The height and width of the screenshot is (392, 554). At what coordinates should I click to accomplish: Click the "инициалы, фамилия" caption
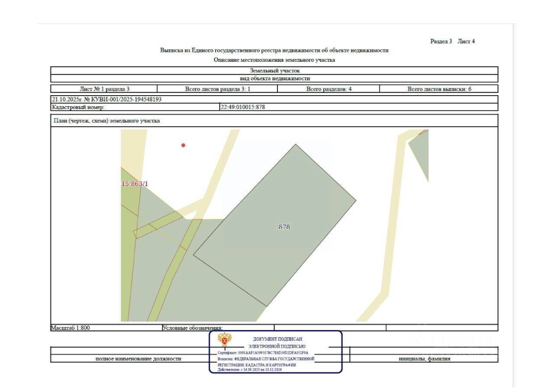click(x=425, y=359)
